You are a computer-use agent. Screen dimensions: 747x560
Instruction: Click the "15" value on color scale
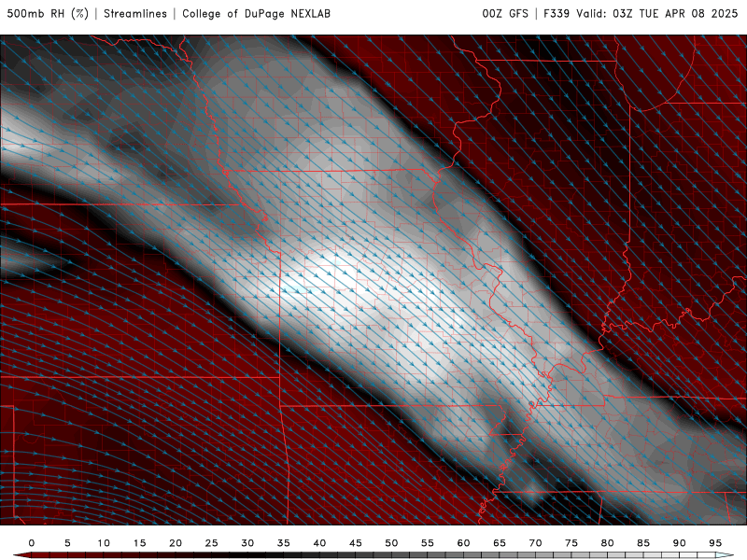pos(139,543)
